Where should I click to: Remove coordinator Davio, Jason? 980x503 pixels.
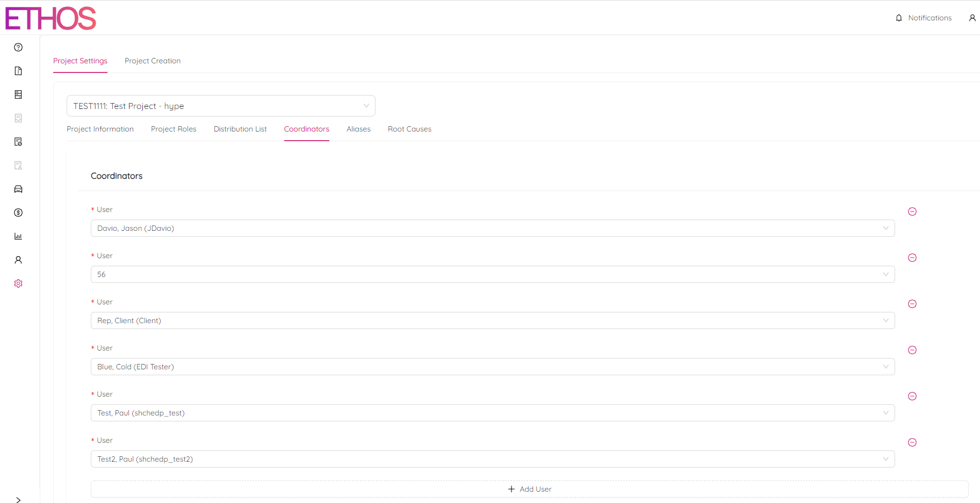912,212
